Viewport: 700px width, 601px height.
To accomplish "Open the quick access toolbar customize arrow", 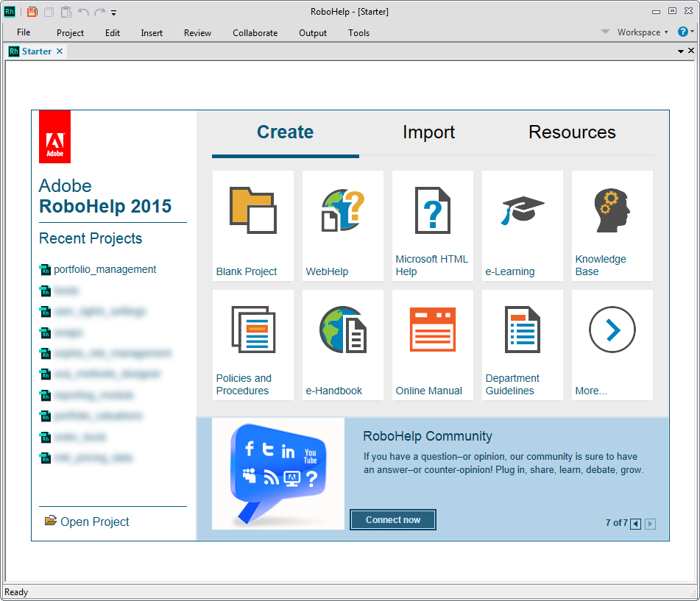I will click(x=114, y=13).
